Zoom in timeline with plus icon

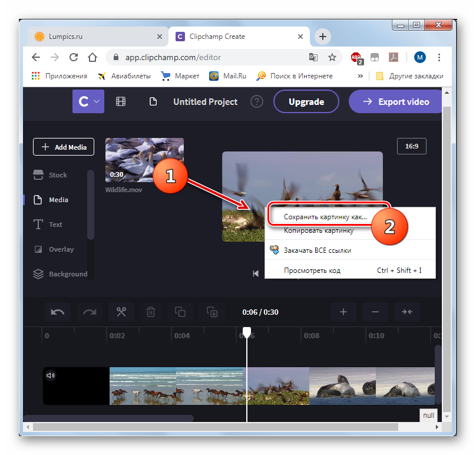click(343, 312)
